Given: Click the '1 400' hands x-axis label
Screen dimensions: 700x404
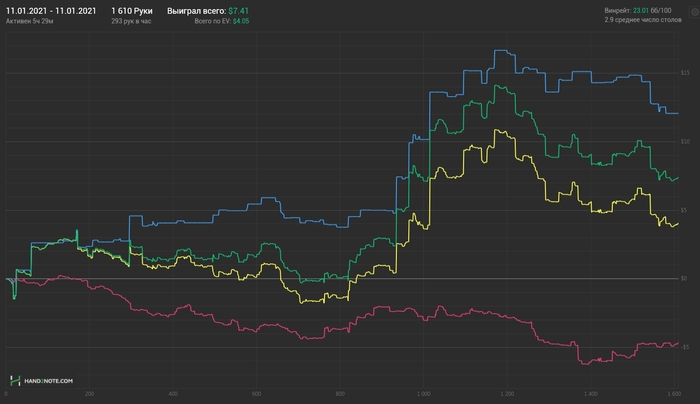Looking at the screenshot, I should pyautogui.click(x=591, y=394).
